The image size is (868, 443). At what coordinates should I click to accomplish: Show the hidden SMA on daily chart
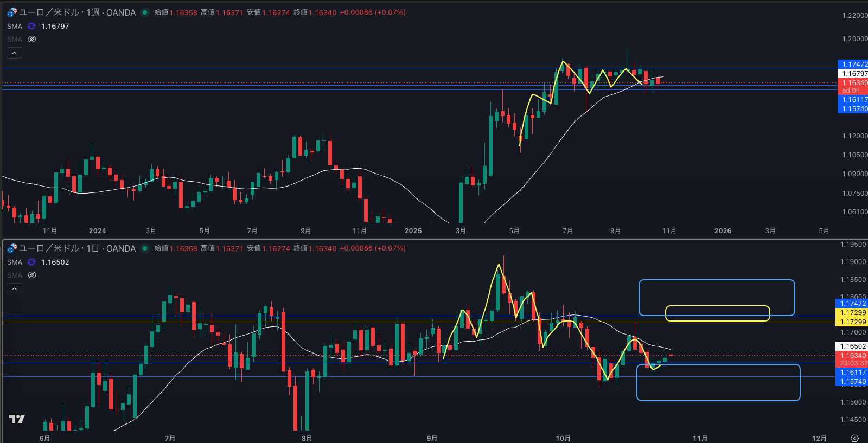coord(32,275)
